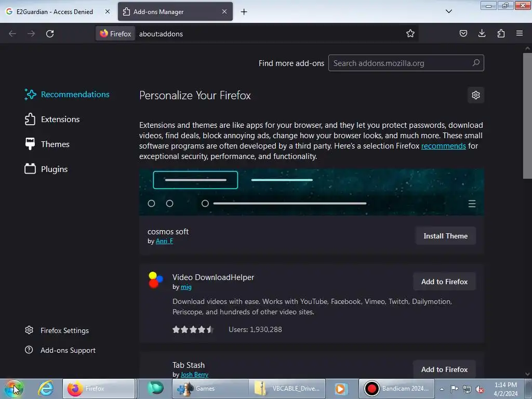
Task: Close the E2Guardian - Access Denied tab
Action: click(x=107, y=11)
